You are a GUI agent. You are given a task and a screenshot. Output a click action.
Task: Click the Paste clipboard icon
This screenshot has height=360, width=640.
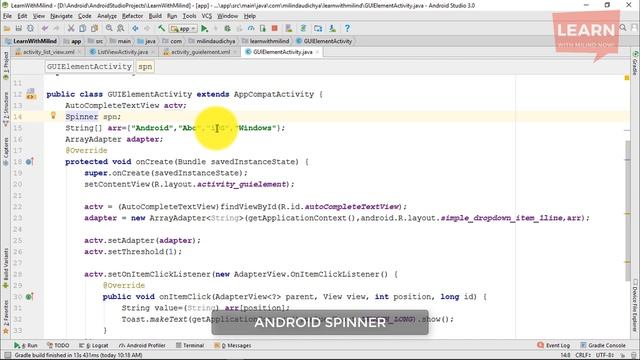pyautogui.click(x=95, y=29)
